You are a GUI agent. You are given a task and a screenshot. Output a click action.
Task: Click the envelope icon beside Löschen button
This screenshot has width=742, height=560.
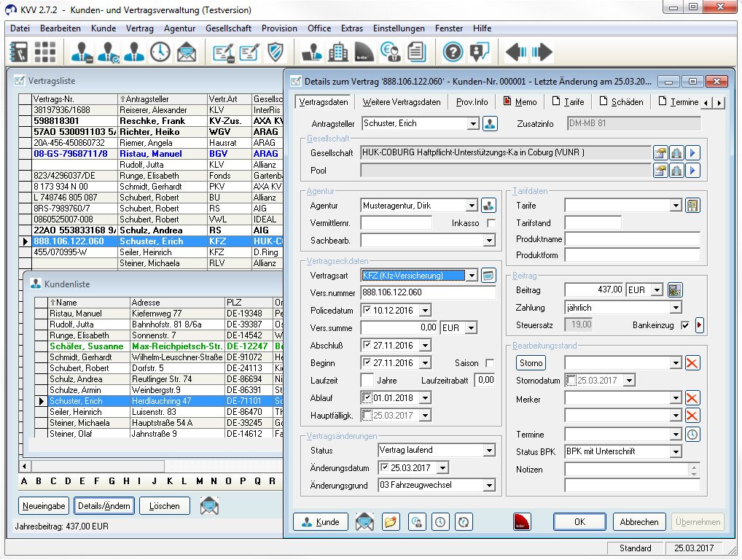pos(209,505)
